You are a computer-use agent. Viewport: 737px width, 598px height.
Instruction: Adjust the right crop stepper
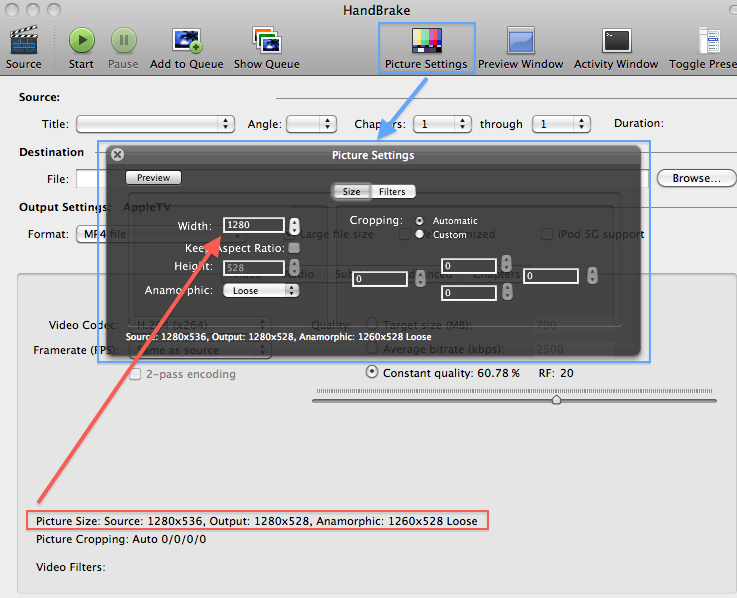(592, 275)
